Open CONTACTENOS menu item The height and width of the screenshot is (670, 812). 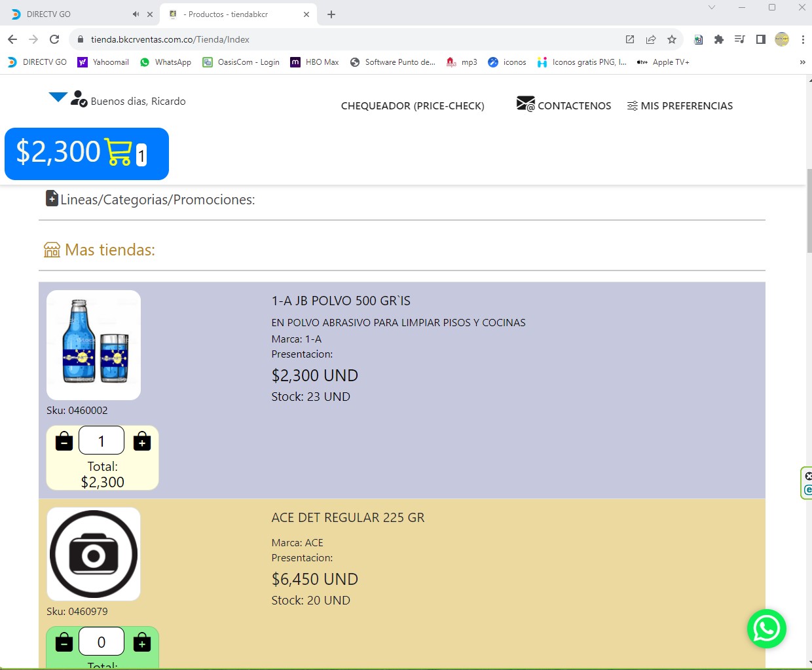click(574, 106)
